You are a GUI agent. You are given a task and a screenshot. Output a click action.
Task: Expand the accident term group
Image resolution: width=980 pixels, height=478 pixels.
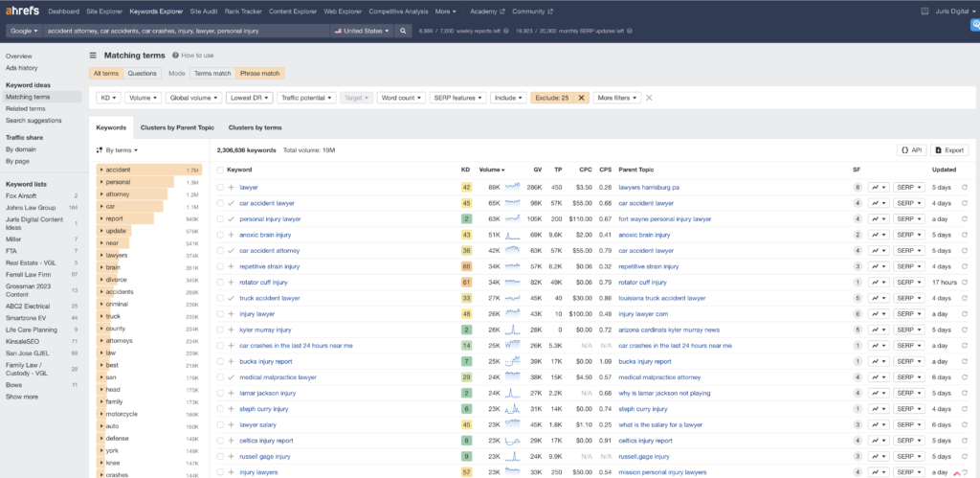(101, 170)
